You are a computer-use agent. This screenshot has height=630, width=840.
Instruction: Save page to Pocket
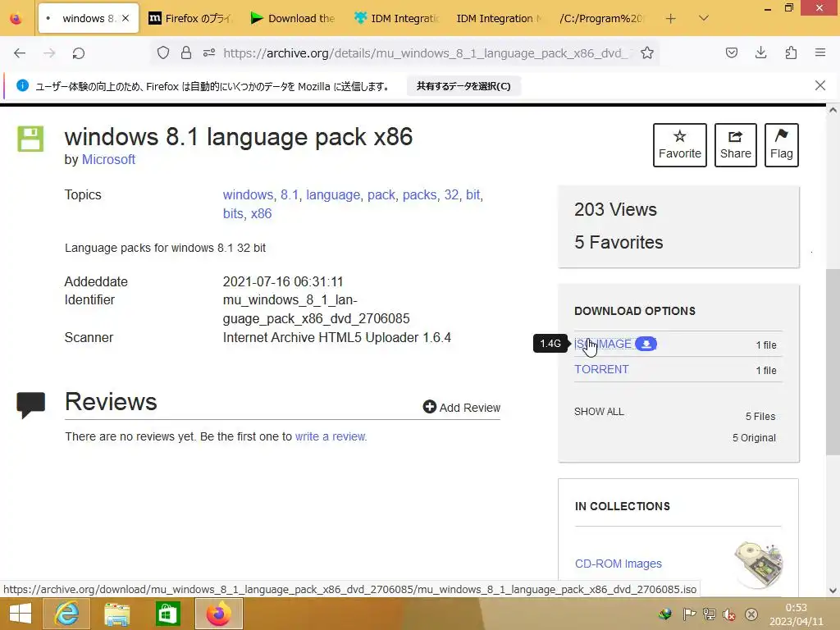tap(732, 52)
